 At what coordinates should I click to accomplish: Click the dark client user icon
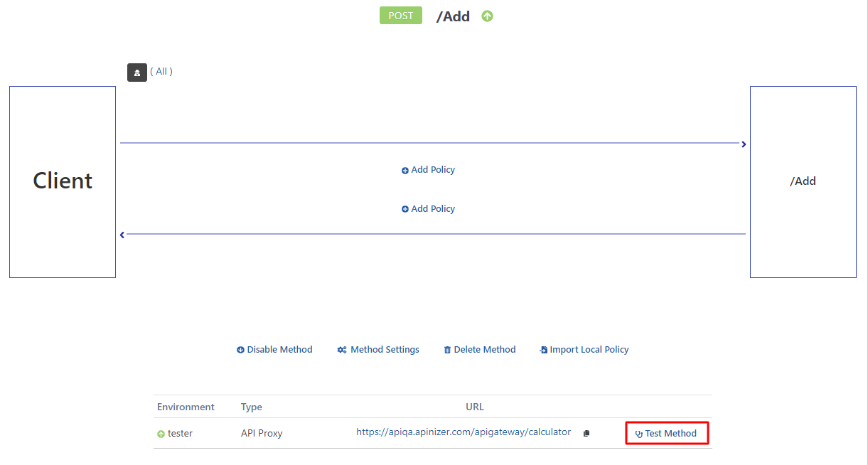(137, 73)
